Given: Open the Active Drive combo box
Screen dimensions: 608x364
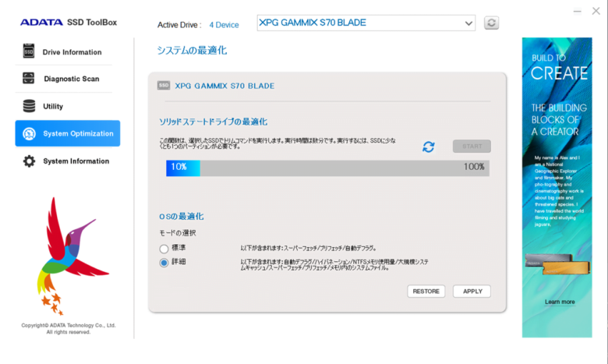Looking at the screenshot, I should coord(366,23).
